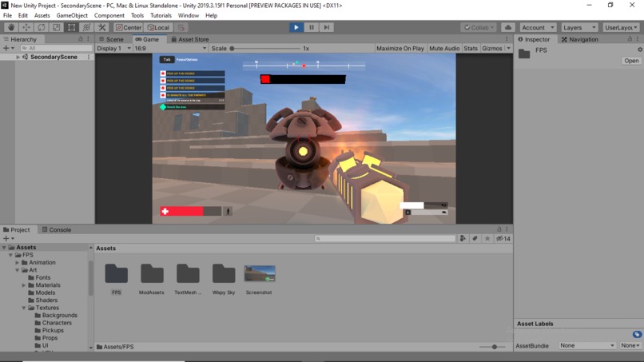
Task: Toggle grid snapping icon in toolbar
Action: (x=181, y=27)
